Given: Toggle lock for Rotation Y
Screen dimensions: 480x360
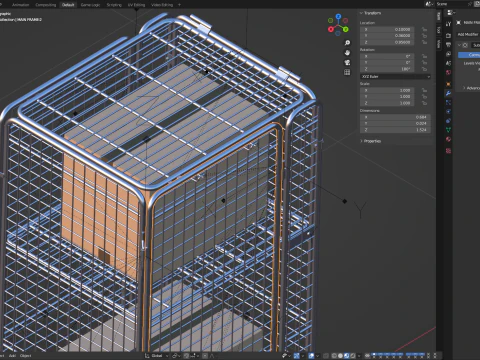Looking at the screenshot, I should click(424, 63).
